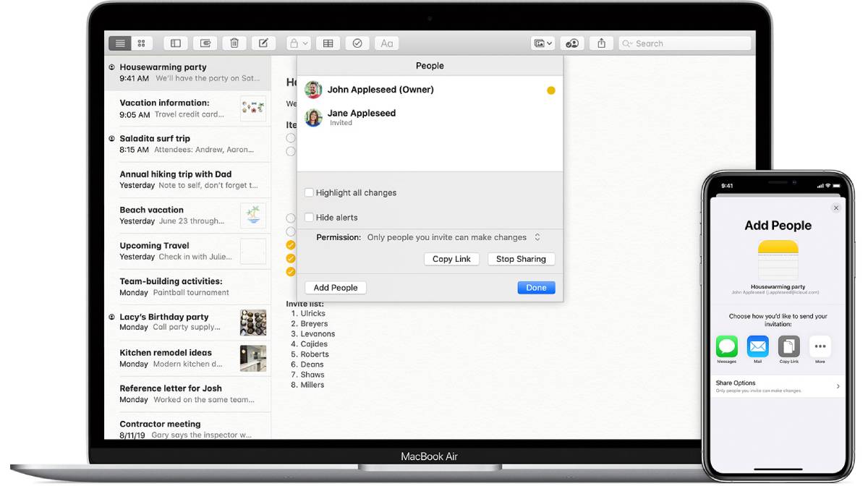Click John Appleseed's yellow color dot
The image size is (868, 486).
[551, 90]
